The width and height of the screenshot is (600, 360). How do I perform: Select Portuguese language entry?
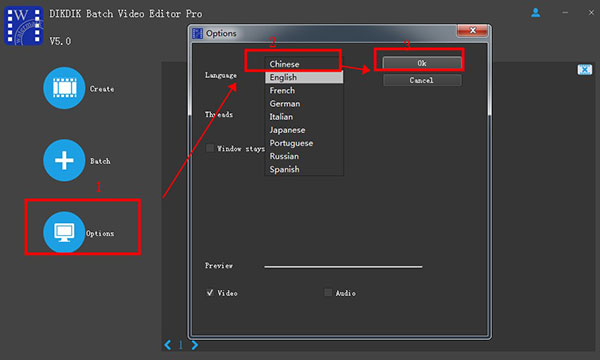click(304, 143)
